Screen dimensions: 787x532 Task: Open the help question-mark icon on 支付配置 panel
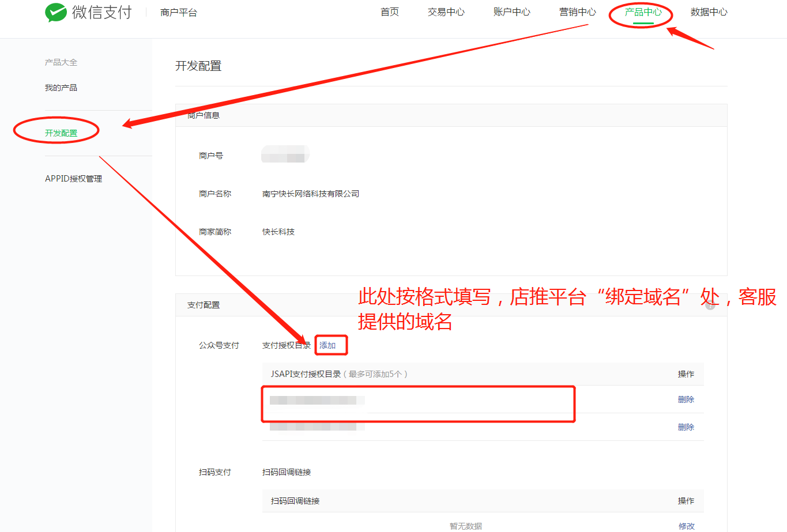click(x=710, y=305)
